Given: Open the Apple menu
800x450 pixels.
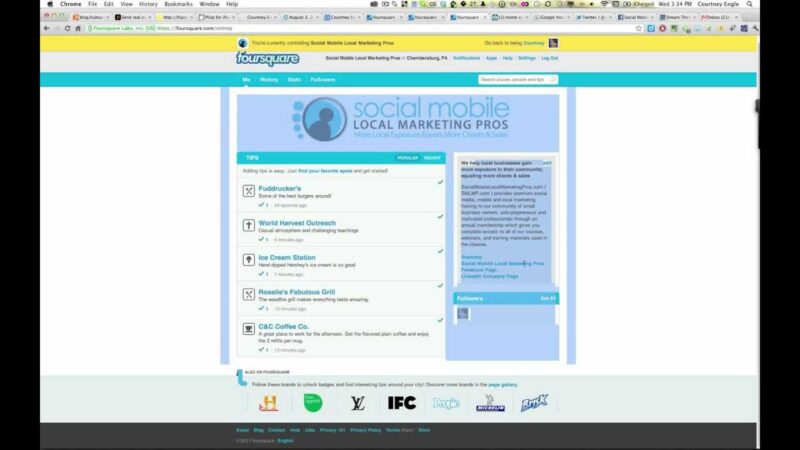Looking at the screenshot, I should click(x=50, y=4).
